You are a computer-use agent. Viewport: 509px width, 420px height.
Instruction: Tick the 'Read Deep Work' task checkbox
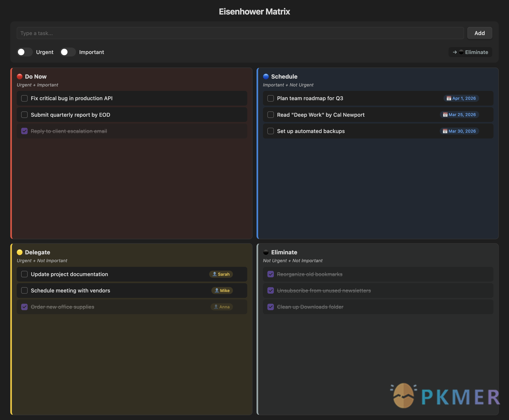(x=270, y=115)
